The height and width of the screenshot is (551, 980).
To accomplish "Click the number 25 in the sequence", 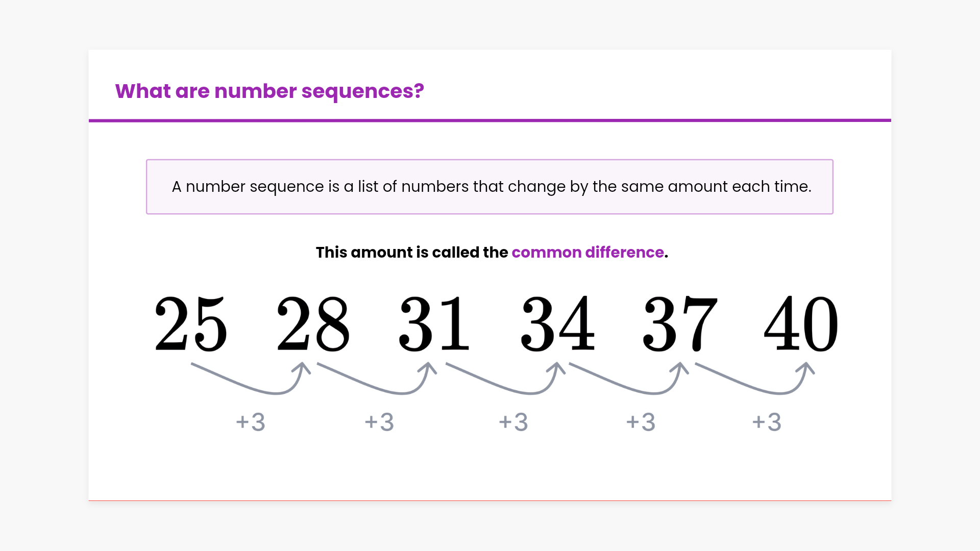I will [191, 324].
